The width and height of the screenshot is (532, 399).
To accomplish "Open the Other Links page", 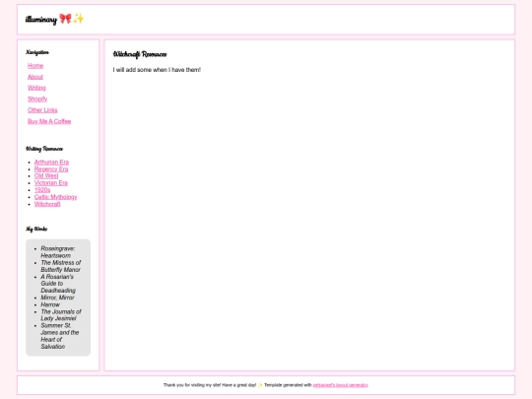I will pos(42,110).
